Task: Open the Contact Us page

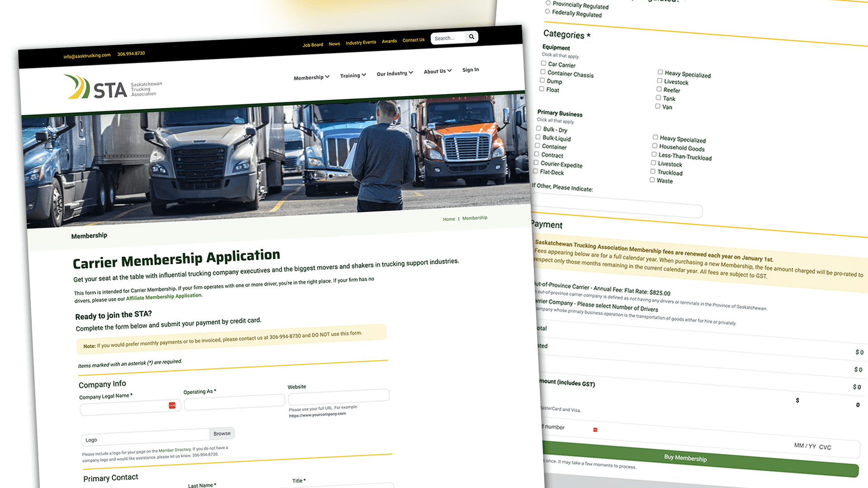Action: pyautogui.click(x=413, y=40)
